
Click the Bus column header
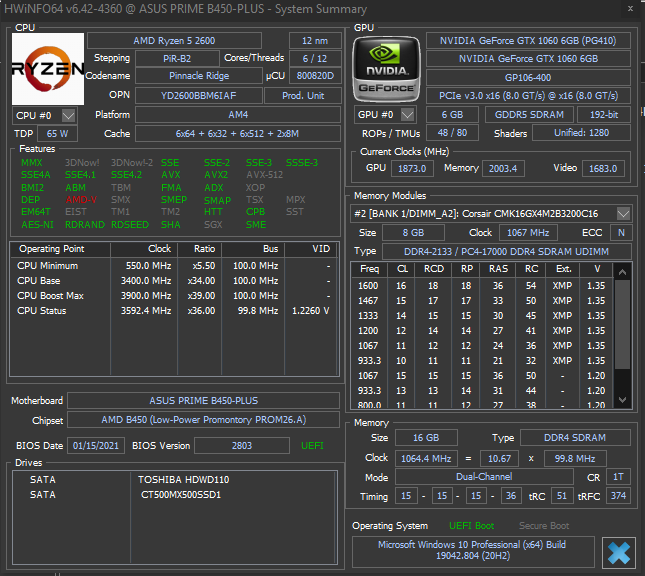[x=253, y=249]
